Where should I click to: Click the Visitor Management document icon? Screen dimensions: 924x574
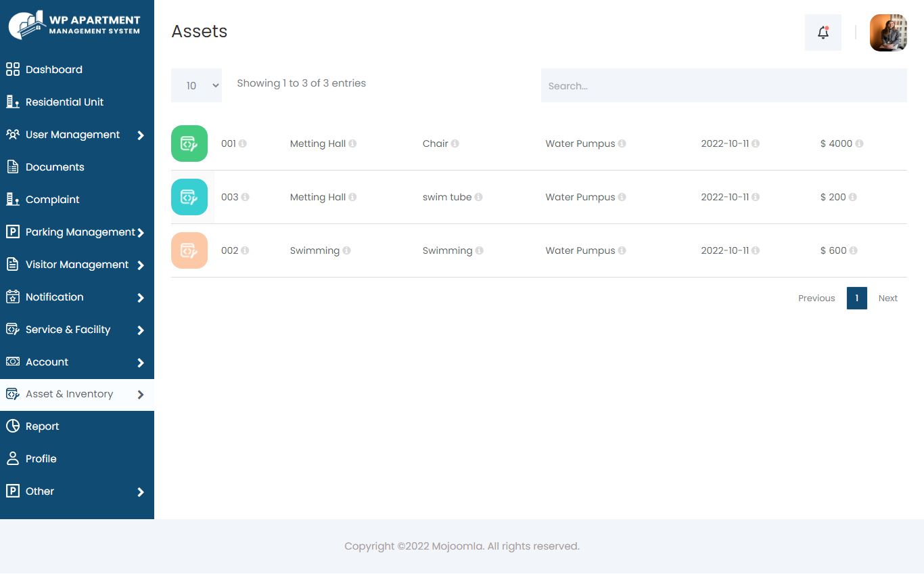pos(13,264)
